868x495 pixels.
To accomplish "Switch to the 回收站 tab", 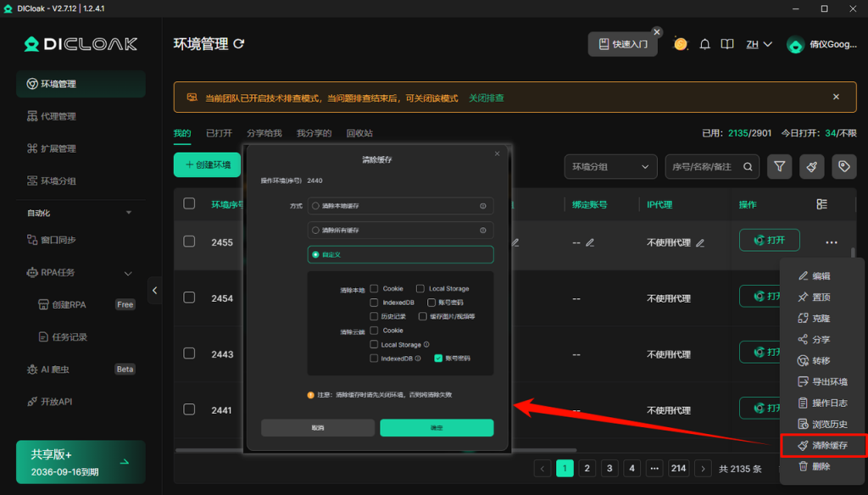I will [359, 133].
